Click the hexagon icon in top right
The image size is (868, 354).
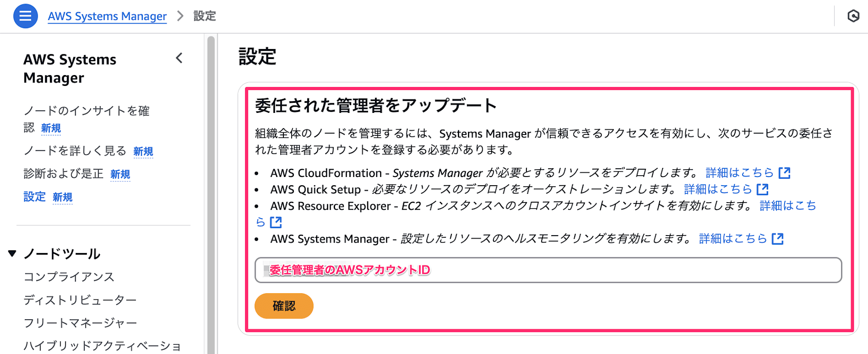pos(853,16)
